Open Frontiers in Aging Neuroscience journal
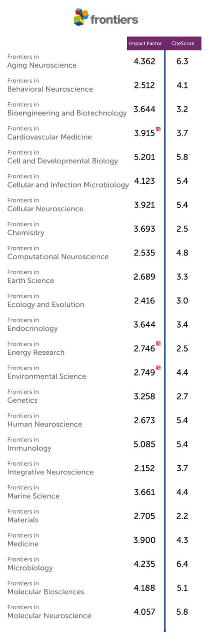Viewport: 212px width, 644px height. (x=42, y=61)
